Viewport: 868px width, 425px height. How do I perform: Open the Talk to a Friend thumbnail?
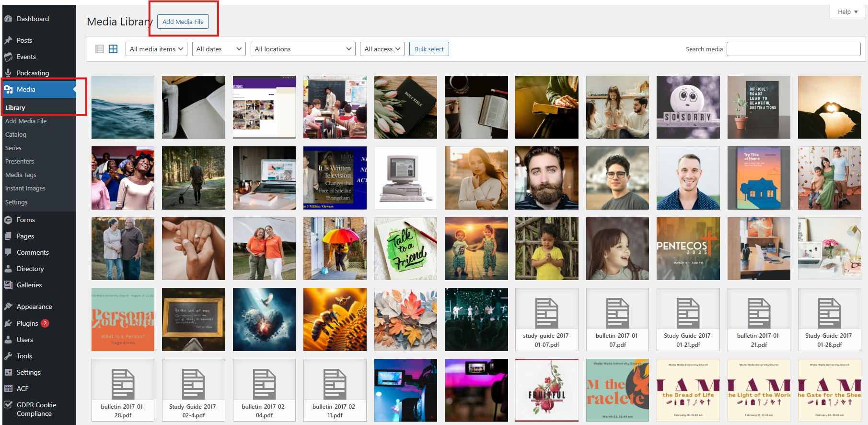pos(405,248)
